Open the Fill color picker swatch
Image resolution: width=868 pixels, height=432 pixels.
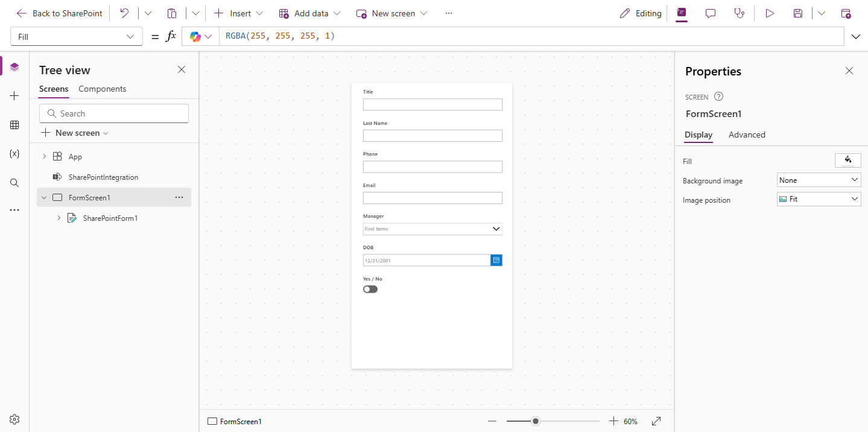(848, 160)
